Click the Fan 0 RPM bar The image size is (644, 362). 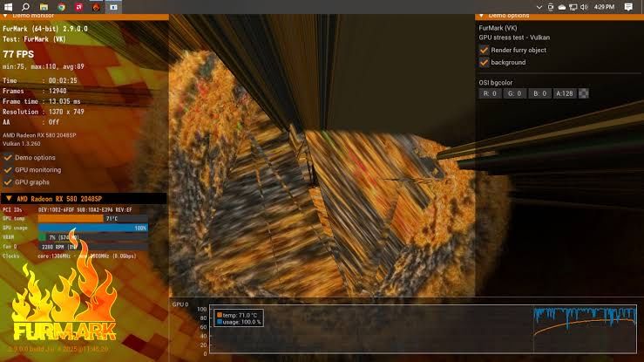pos(93,247)
